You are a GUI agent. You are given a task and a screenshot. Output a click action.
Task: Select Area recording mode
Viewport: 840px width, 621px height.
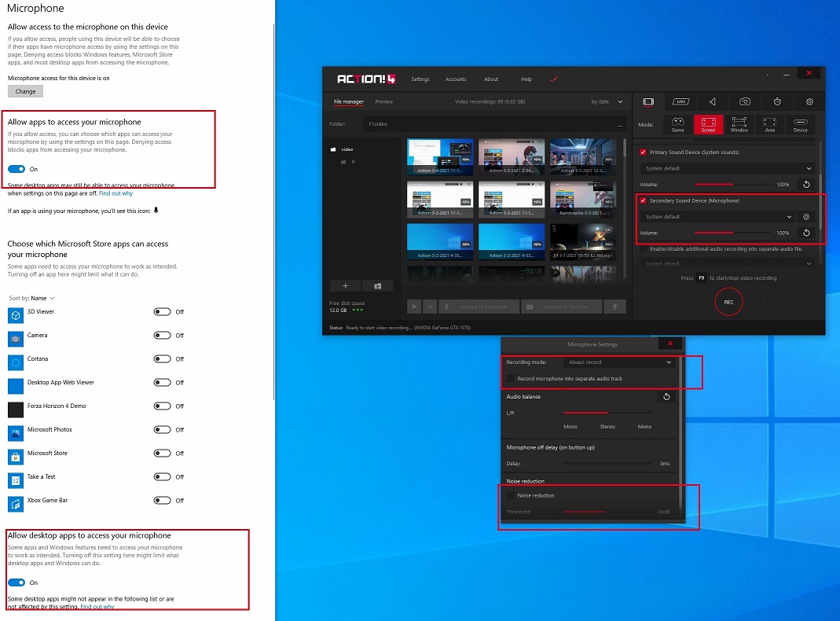[x=770, y=124]
